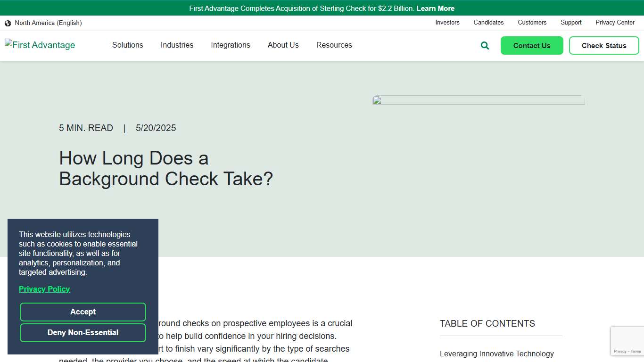The height and width of the screenshot is (362, 644).
Task: Open the Industries dropdown
Action: click(177, 45)
